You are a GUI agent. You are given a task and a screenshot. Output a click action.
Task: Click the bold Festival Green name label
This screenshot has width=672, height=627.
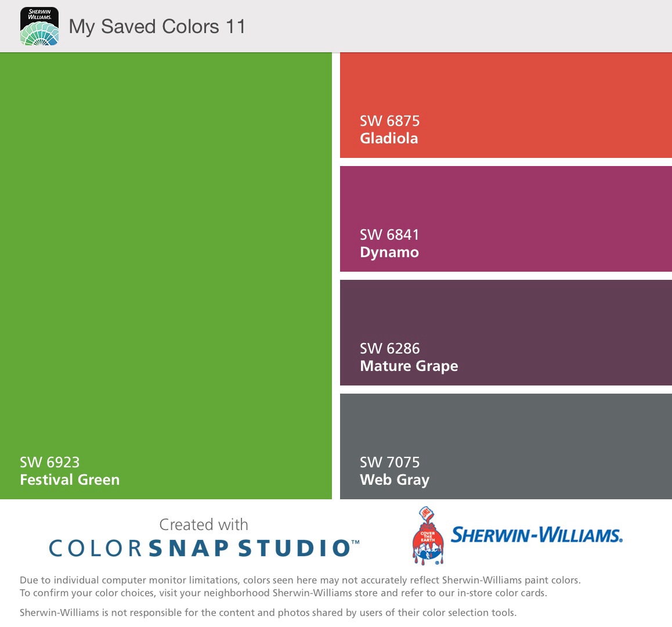pos(70,480)
